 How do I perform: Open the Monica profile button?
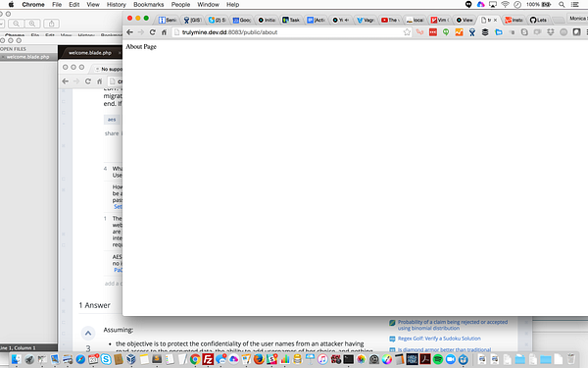coord(577,18)
